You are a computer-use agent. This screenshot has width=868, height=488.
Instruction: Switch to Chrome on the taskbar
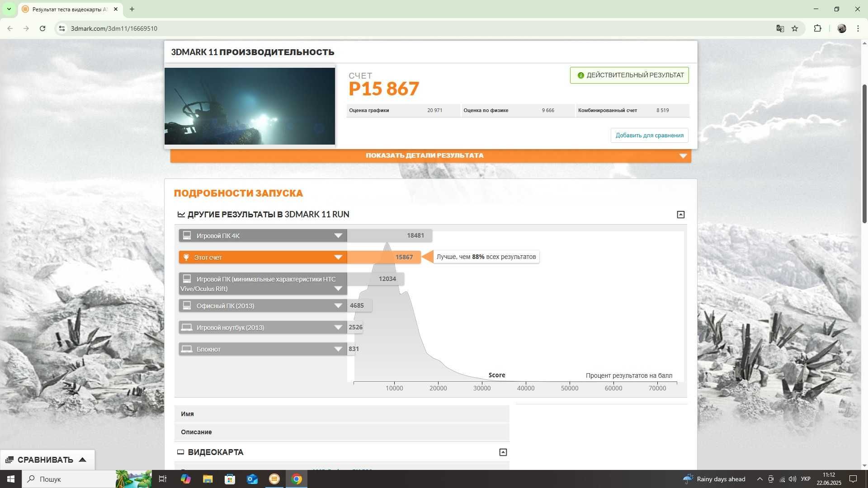point(297,479)
